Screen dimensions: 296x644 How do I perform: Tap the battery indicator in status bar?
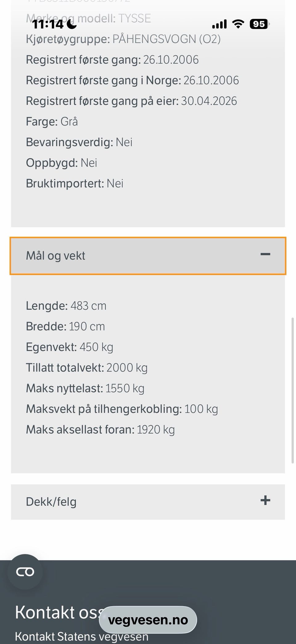(x=259, y=24)
